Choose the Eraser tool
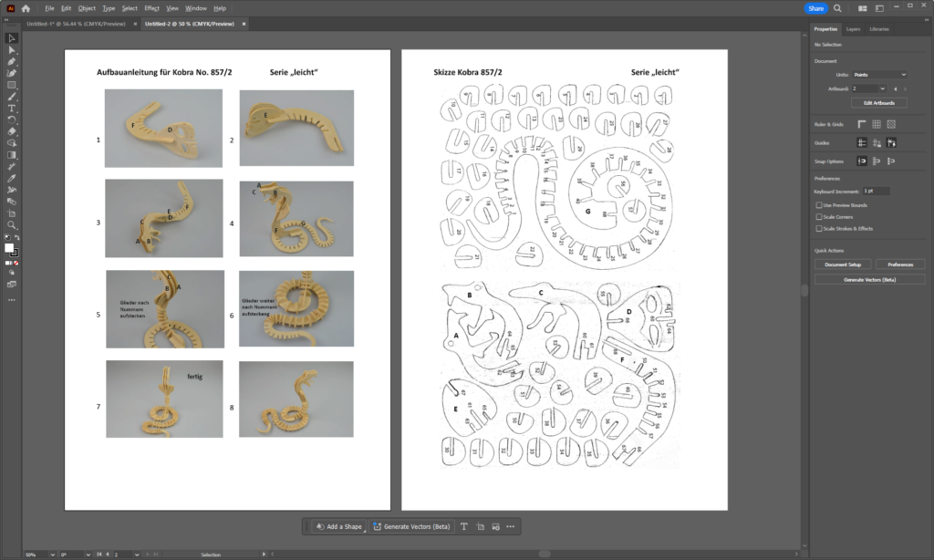 (x=12, y=131)
